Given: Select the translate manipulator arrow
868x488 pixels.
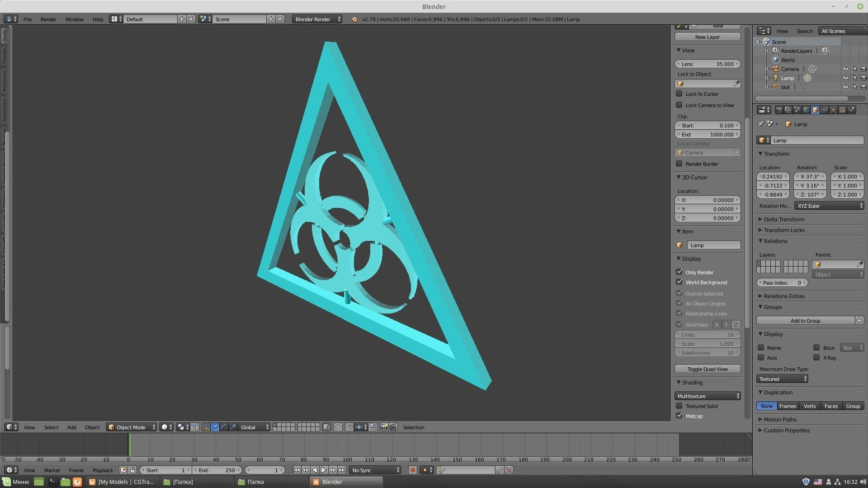Looking at the screenshot, I should pyautogui.click(x=215, y=427).
